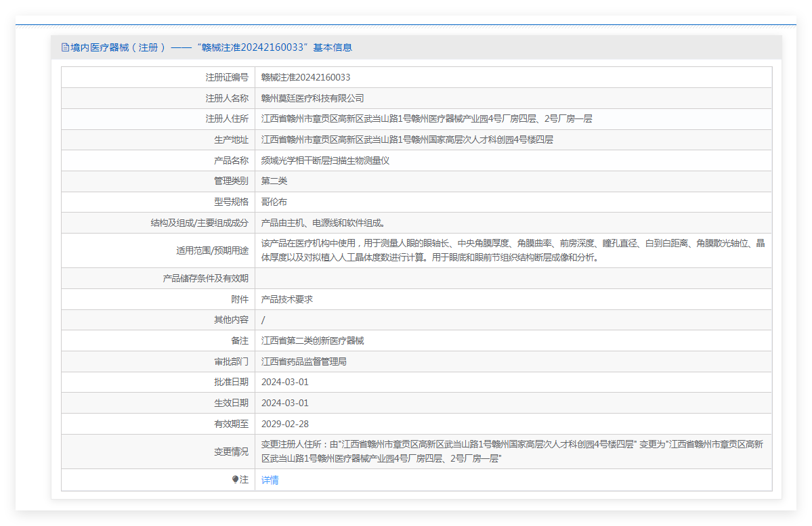Click the 审批部门 label cell
This screenshot has height=526, width=812.
point(158,361)
